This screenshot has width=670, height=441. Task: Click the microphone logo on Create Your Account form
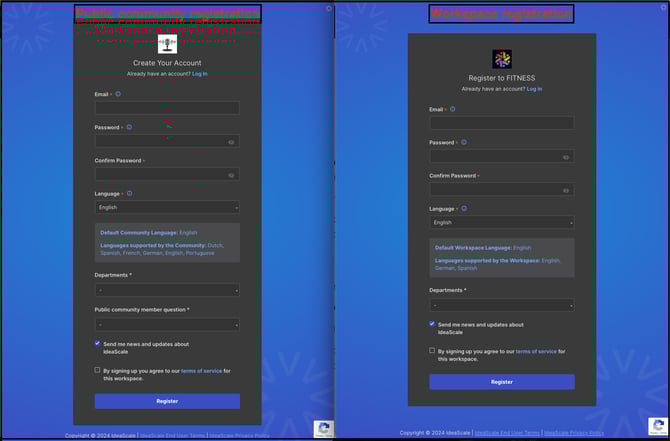[x=167, y=44]
